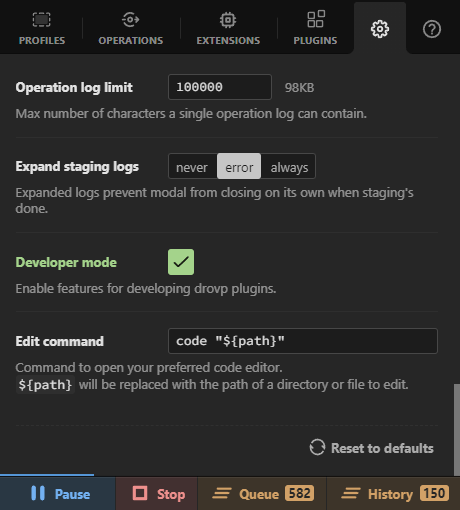Screen dimensions: 460x510
Task: Set Expand staging logs to never
Action: [x=192, y=166]
